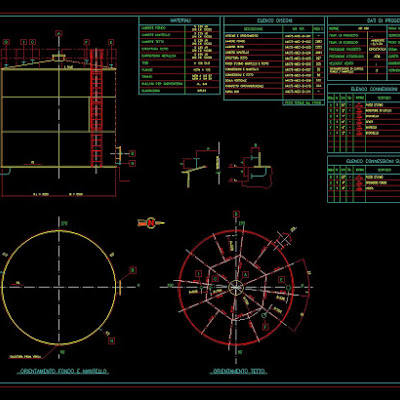
Task: Select nozzle tag F below the roof plan
Action: click(265, 327)
